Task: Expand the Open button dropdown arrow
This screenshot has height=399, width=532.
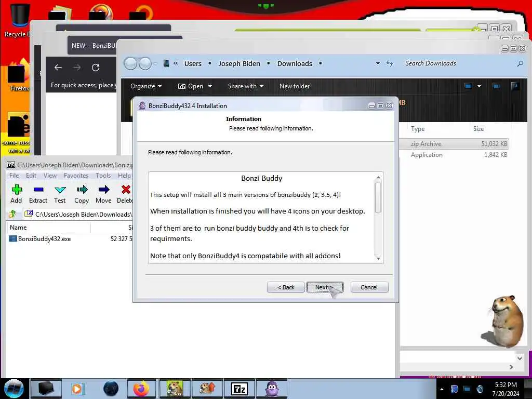Action: click(x=210, y=86)
